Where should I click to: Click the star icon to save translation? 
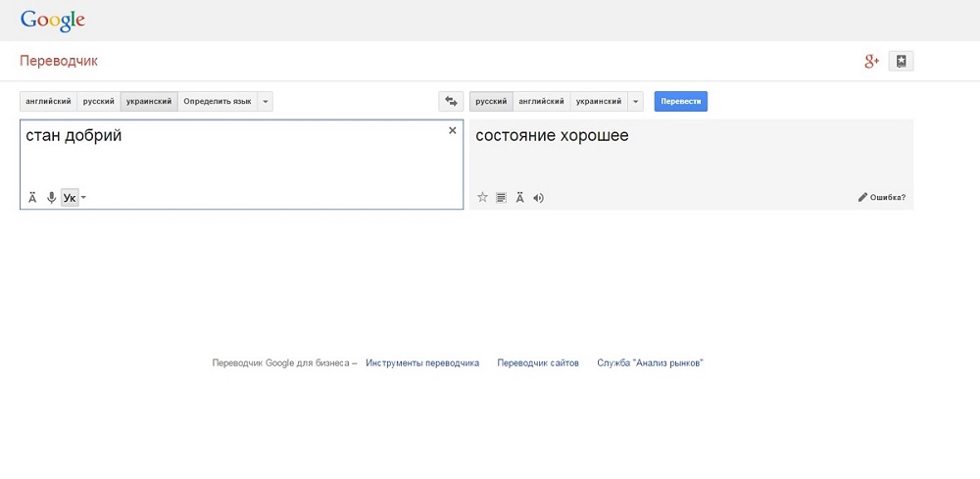click(482, 198)
